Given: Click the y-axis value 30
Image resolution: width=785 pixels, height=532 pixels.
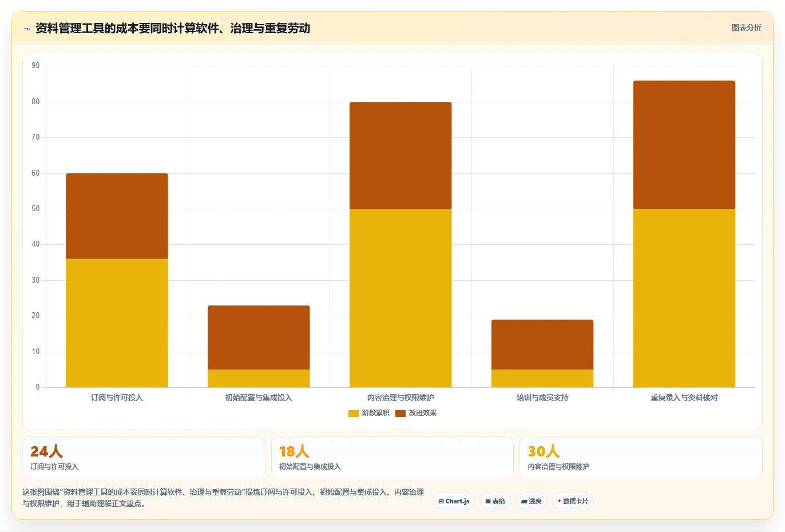Looking at the screenshot, I should 35,280.
